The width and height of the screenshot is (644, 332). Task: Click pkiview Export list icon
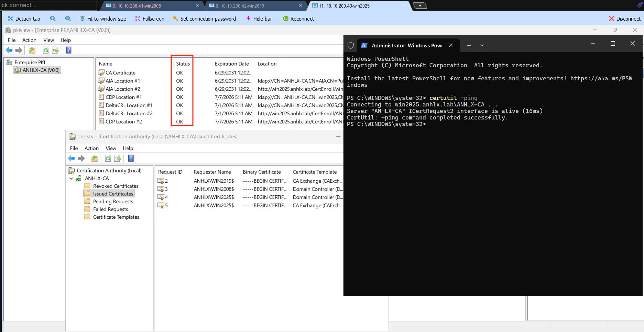click(x=55, y=50)
